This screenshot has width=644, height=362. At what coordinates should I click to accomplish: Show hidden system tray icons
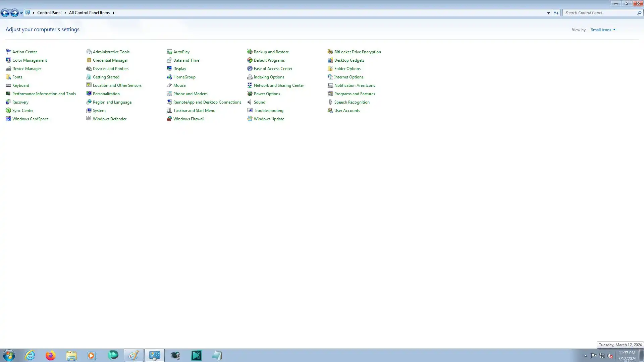586,356
